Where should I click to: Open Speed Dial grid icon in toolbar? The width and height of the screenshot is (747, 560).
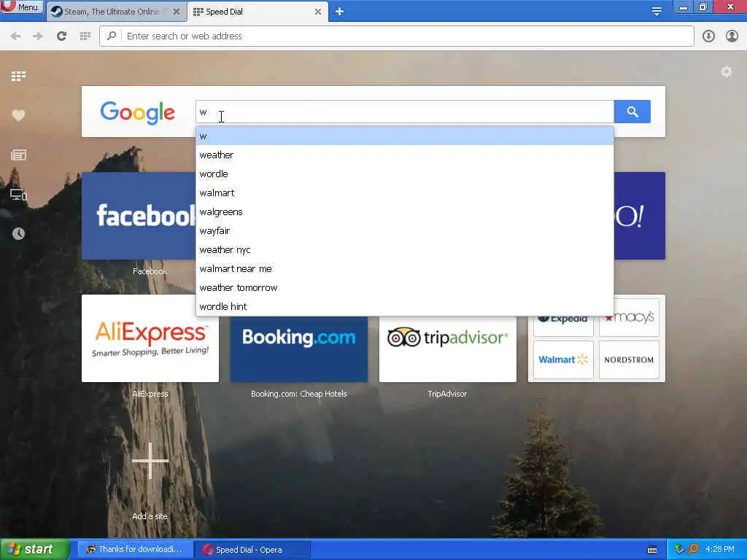85,36
